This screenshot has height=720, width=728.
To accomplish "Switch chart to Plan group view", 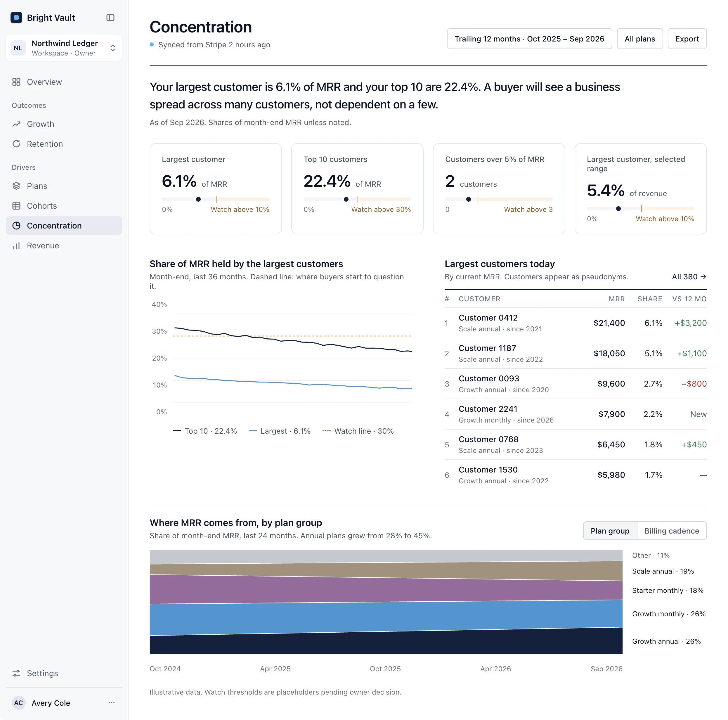I will [x=610, y=531].
